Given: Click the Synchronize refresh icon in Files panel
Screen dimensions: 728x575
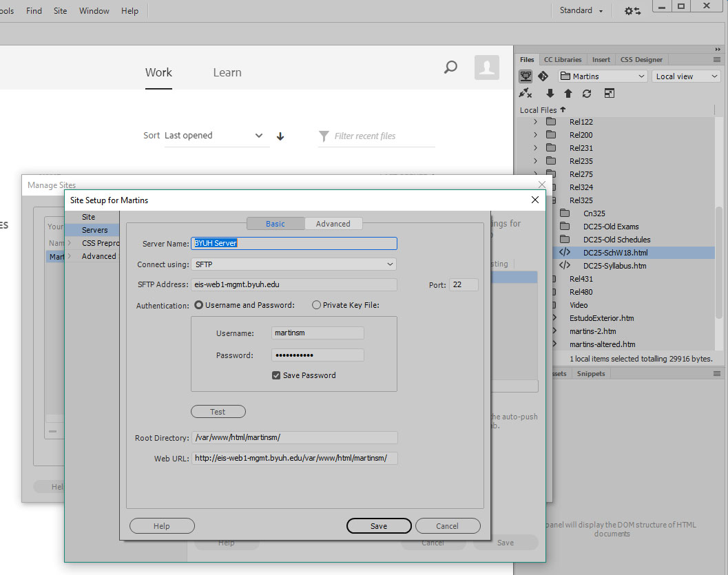Looking at the screenshot, I should click(587, 94).
